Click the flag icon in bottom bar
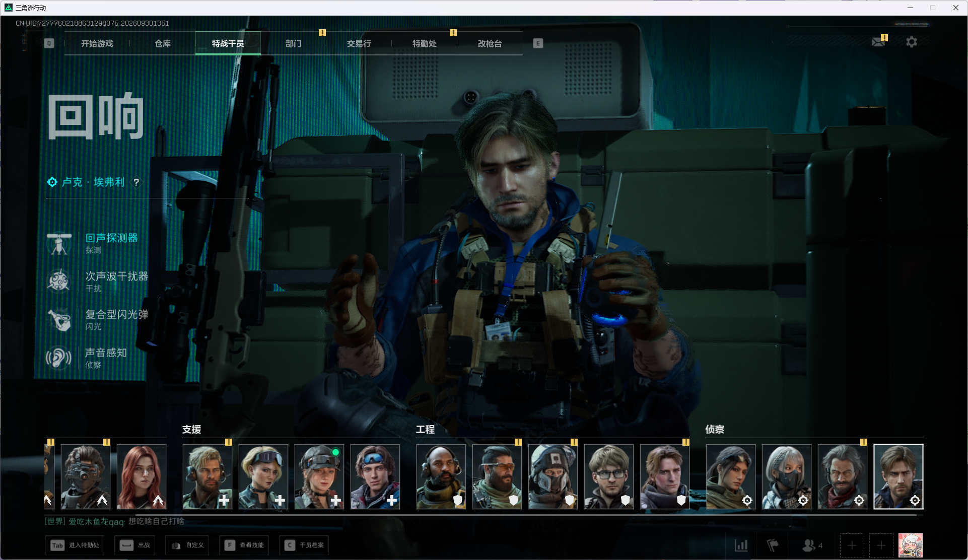 (773, 545)
